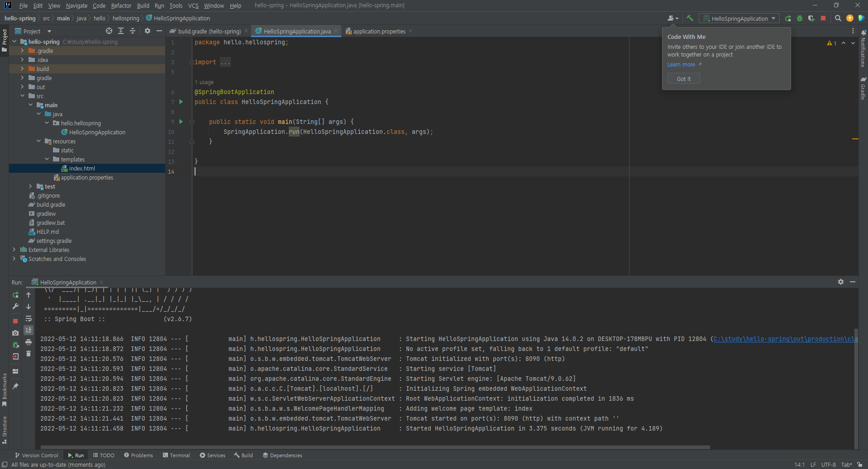Stop the running application in the top toolbar
This screenshot has height=469, width=868.
pyautogui.click(x=823, y=18)
